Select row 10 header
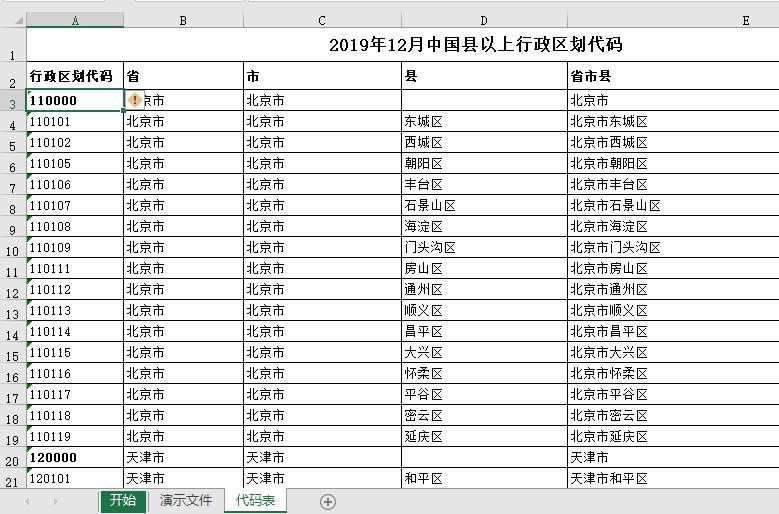779x514 pixels. pos(13,247)
